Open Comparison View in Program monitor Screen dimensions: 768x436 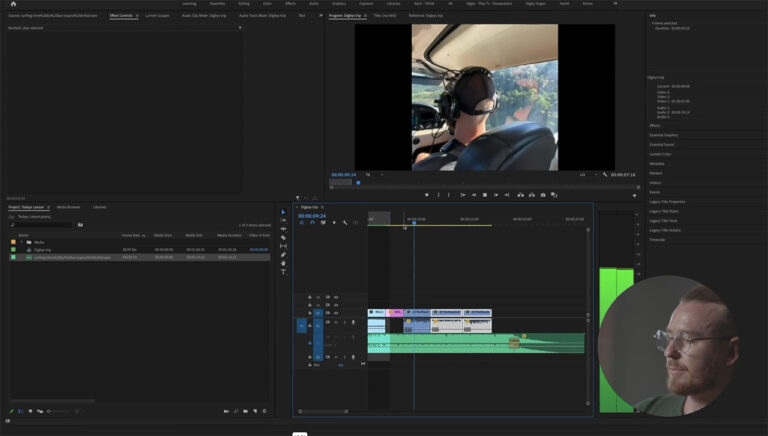tap(554, 195)
